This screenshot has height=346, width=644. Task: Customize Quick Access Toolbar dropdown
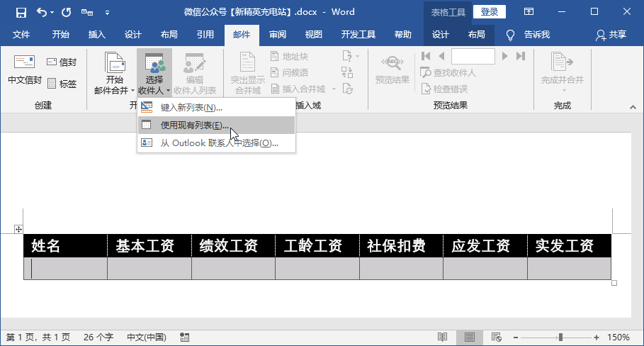(x=107, y=13)
